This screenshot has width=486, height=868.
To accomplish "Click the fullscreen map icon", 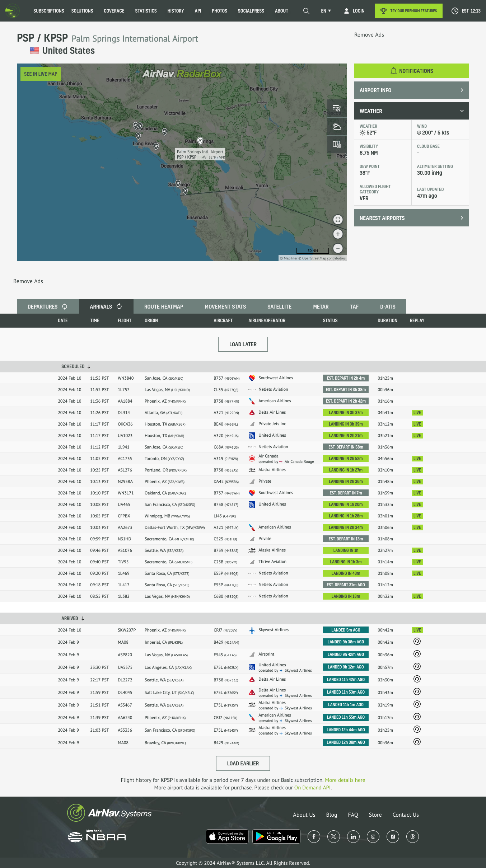I will (338, 220).
